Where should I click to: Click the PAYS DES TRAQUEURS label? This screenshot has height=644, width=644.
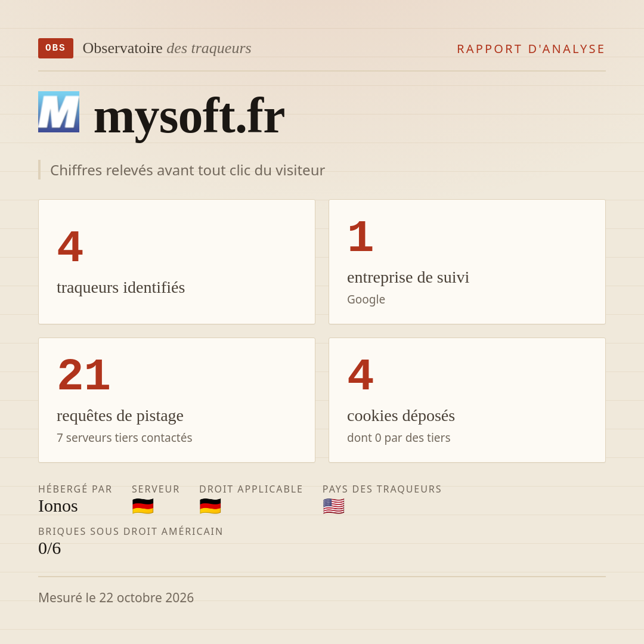pyautogui.click(x=382, y=489)
